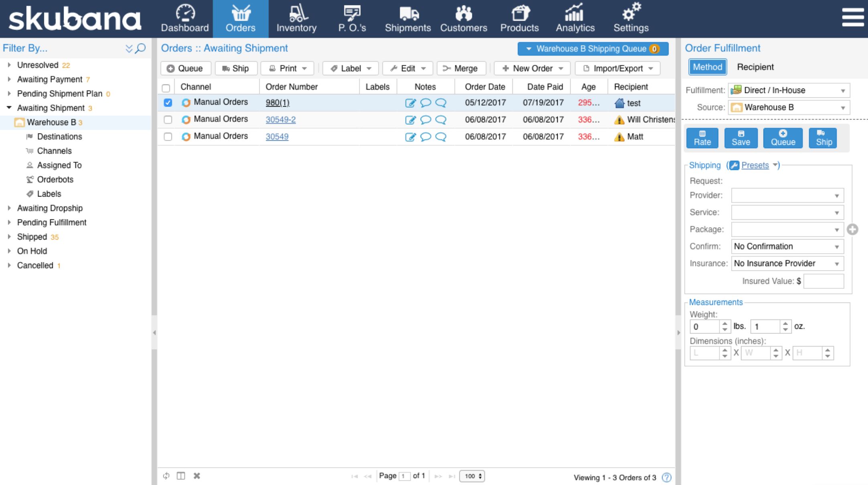The height and width of the screenshot is (485, 868).
Task: Increase weight lbs with up stepper
Action: (x=724, y=323)
